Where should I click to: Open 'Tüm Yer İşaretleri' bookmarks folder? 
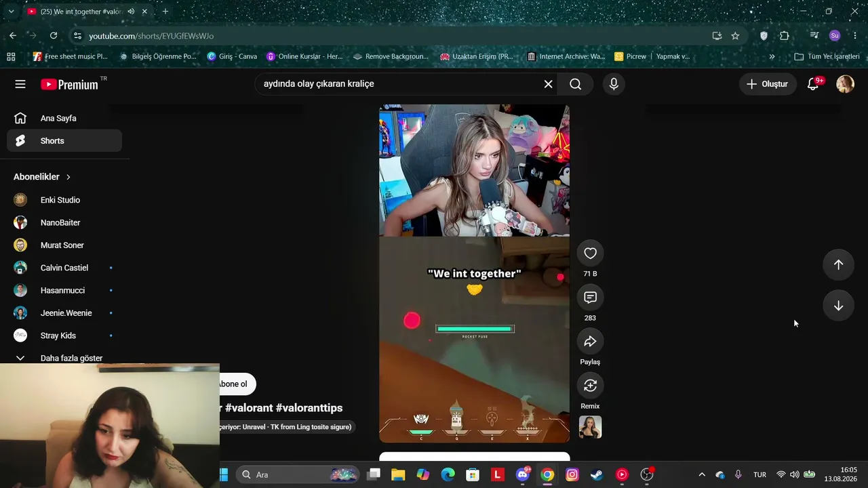[x=827, y=56]
